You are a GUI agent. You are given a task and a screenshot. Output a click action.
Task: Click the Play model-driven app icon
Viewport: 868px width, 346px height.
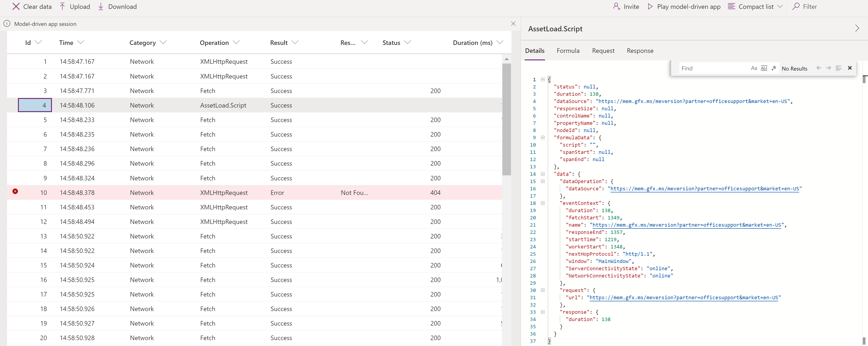point(650,6)
